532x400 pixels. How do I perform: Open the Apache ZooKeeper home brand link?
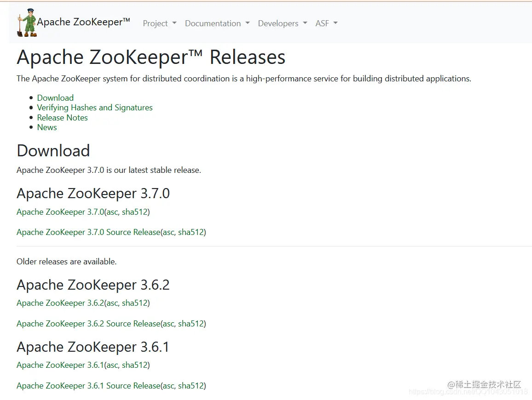[83, 22]
